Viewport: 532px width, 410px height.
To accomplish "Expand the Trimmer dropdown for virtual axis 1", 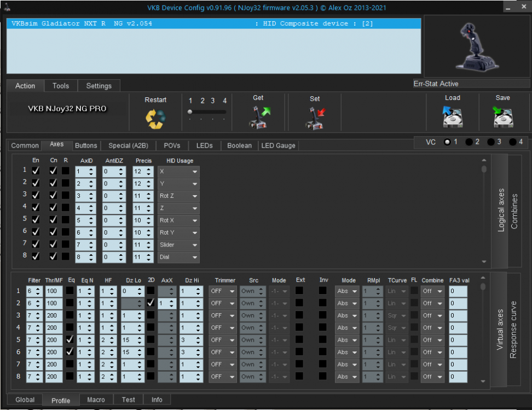I will [x=222, y=291].
